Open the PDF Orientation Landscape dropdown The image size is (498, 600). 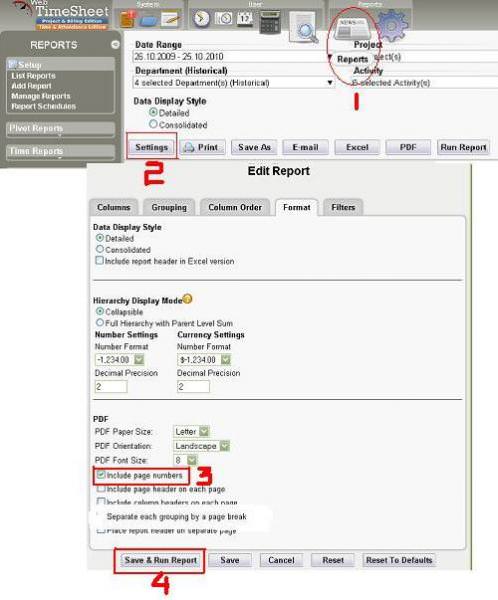pyautogui.click(x=202, y=446)
